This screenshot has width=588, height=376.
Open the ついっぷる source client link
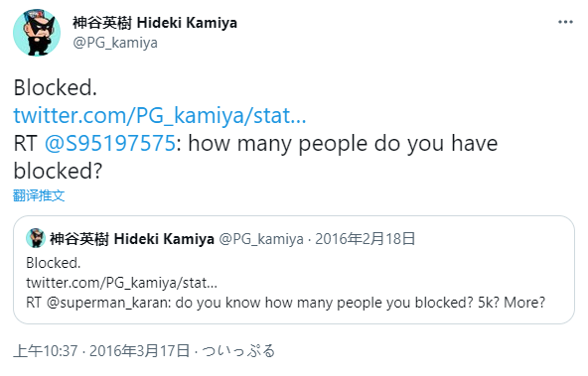(x=238, y=351)
